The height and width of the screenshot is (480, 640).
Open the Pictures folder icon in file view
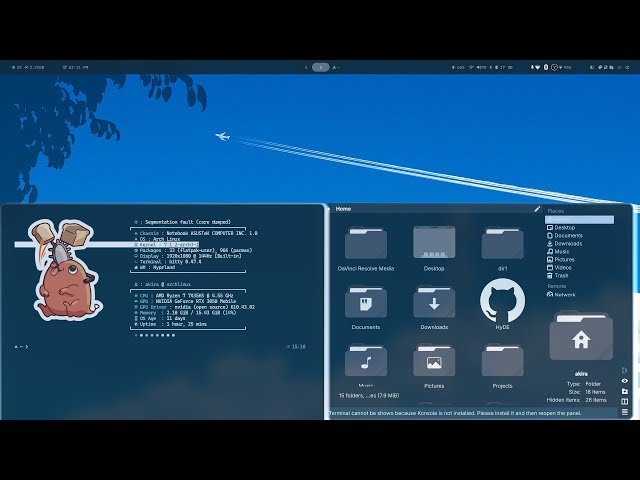(434, 361)
